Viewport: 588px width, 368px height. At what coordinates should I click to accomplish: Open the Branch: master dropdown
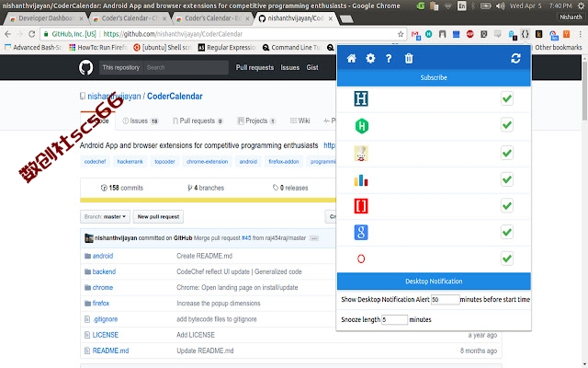coord(105,217)
